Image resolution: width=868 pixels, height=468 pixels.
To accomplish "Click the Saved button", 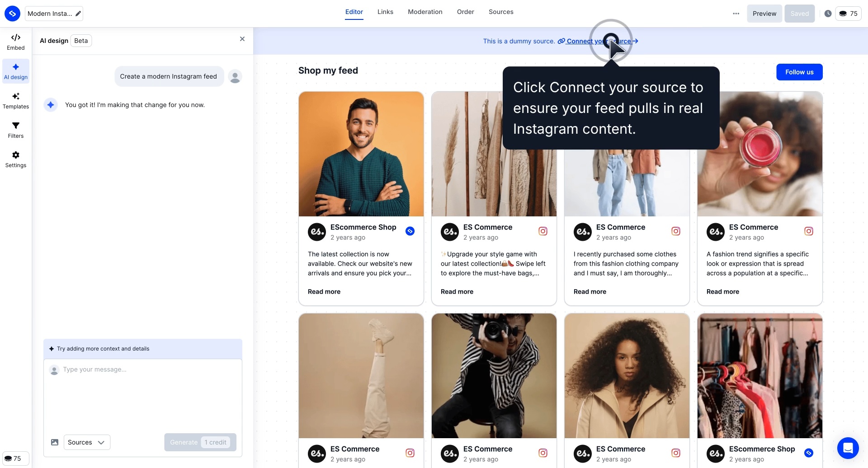I will 799,14.
